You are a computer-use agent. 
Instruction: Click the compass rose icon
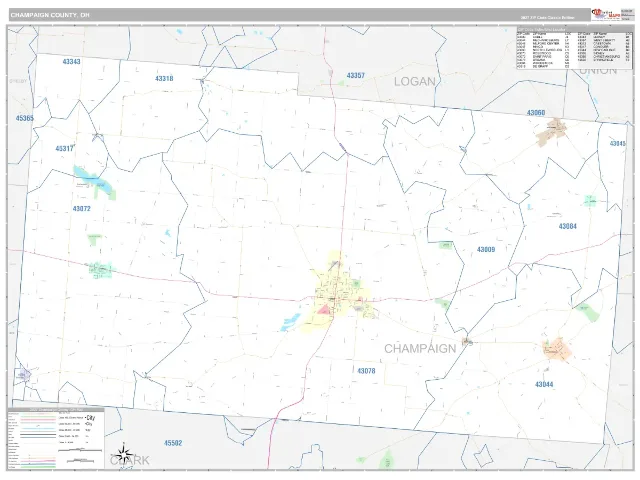click(x=123, y=454)
